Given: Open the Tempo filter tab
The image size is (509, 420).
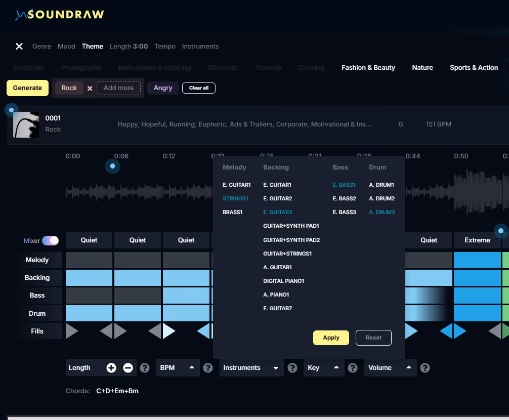Looking at the screenshot, I should [165, 47].
